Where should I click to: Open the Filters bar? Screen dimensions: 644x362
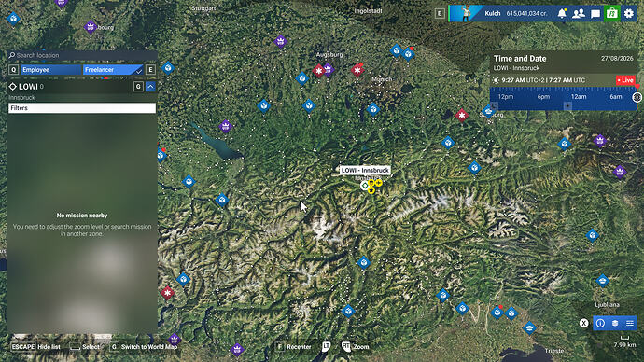pos(82,108)
